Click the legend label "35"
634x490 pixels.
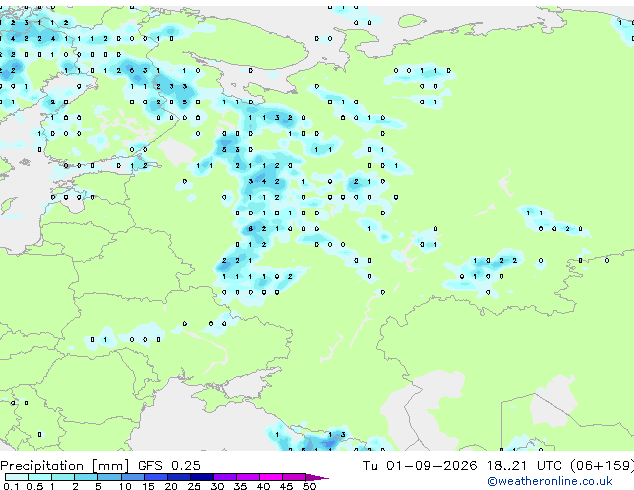coord(240,486)
